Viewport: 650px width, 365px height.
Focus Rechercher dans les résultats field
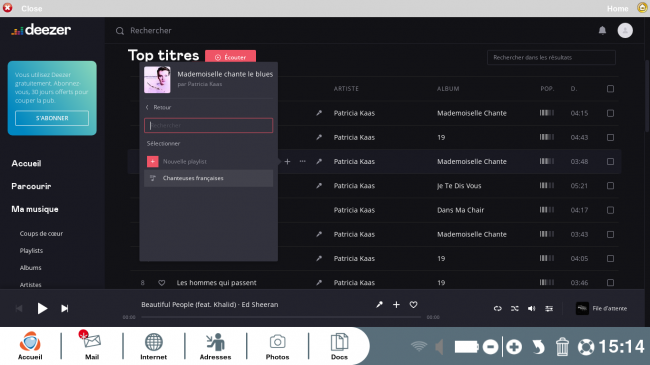551,58
